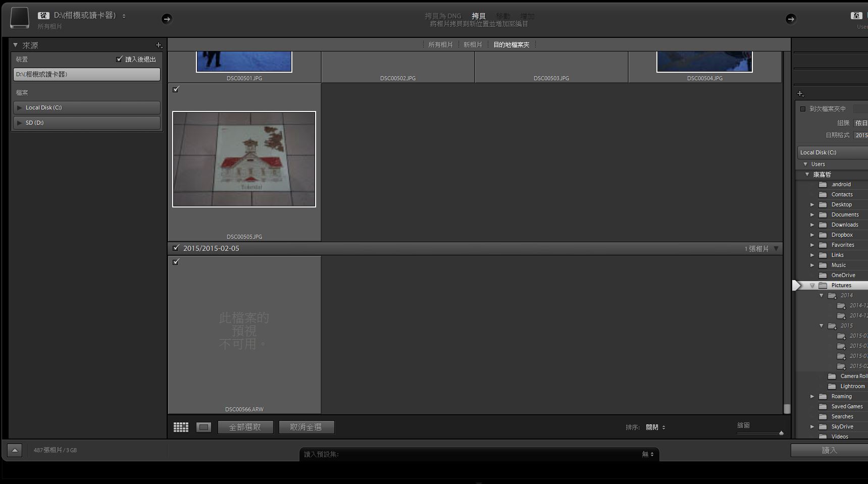Click the Contacts folder icon
The image size is (868, 484).
click(x=823, y=194)
